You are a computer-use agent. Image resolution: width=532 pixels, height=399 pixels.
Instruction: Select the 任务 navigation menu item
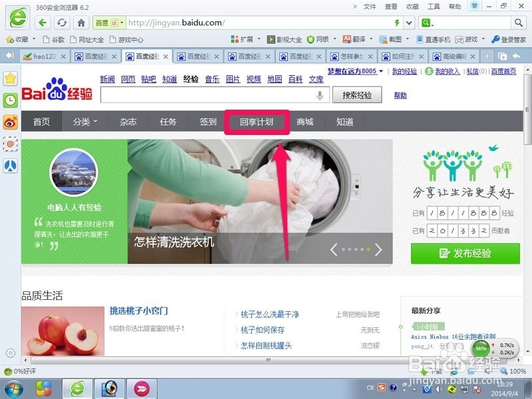168,122
